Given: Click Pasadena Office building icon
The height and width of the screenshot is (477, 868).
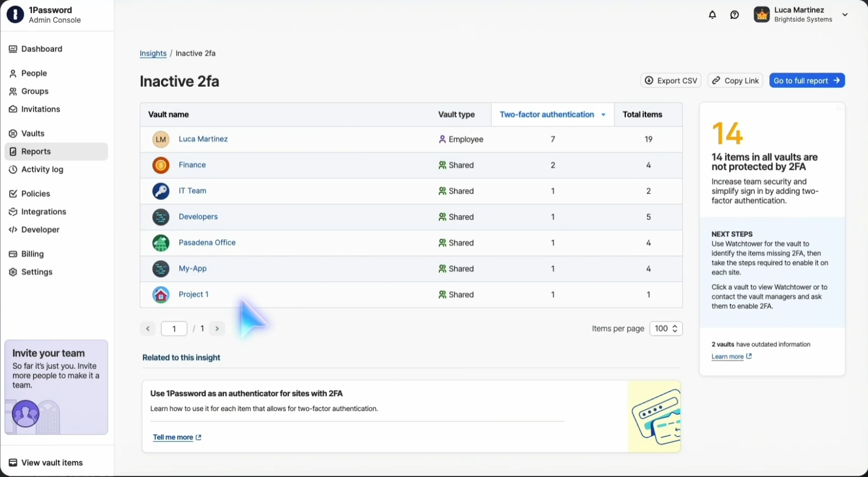Looking at the screenshot, I should click(161, 243).
